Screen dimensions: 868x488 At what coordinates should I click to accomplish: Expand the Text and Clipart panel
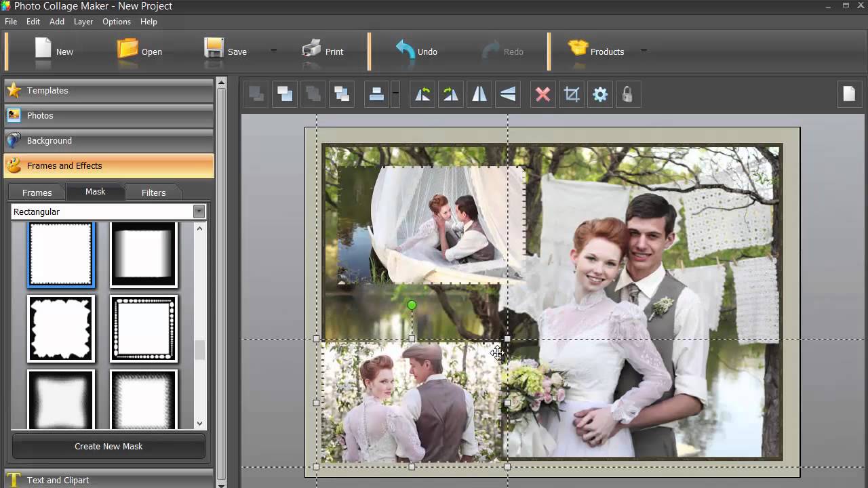pos(108,479)
